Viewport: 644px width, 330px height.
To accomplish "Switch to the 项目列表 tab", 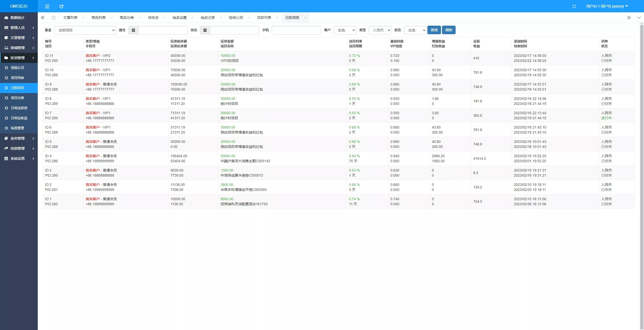I will tap(264, 18).
